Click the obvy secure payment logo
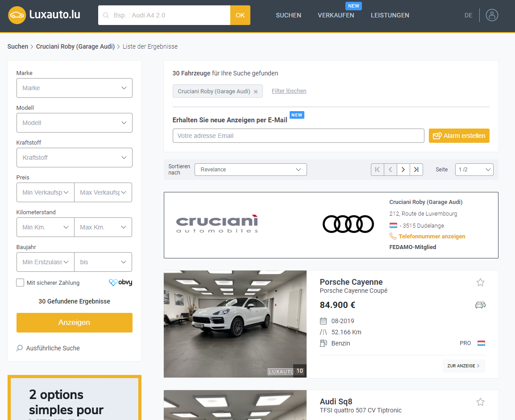 pyautogui.click(x=120, y=283)
